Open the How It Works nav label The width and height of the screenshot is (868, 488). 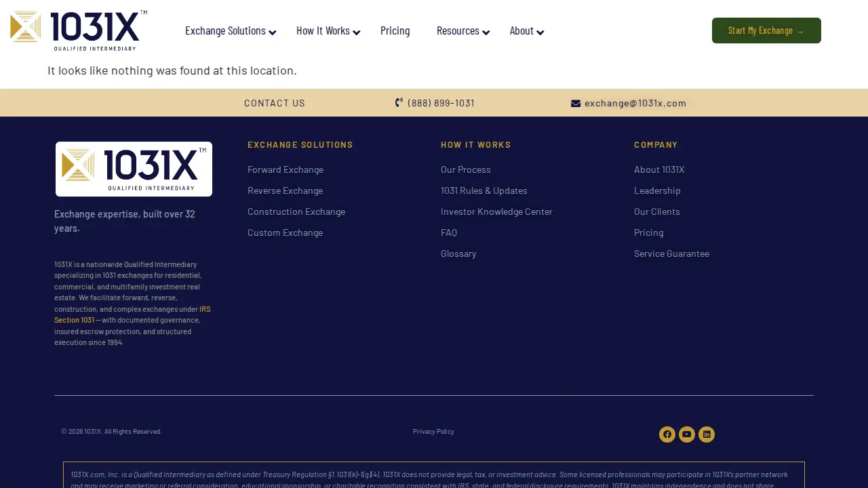click(x=323, y=30)
